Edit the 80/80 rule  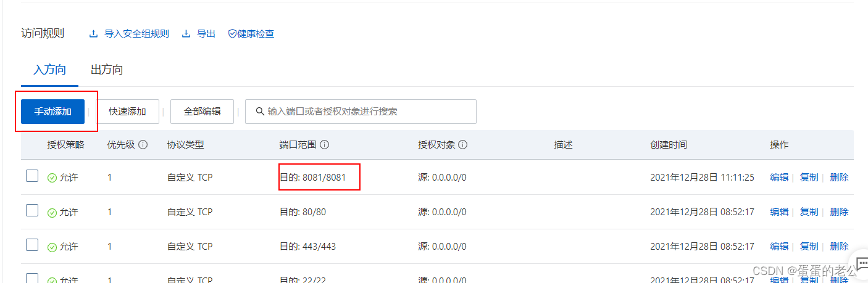[x=779, y=212]
